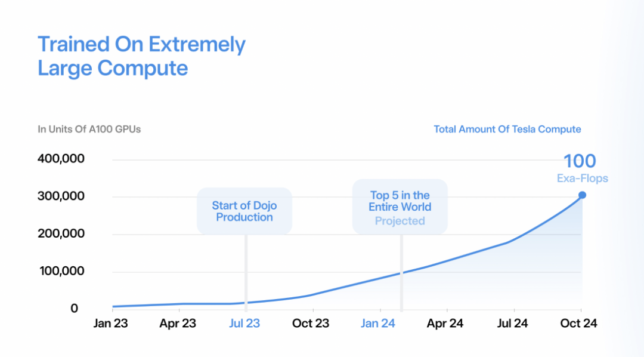The image size is (644, 357).
Task: Select the 'Top 5 in the Entire World' text
Action: click(400, 201)
